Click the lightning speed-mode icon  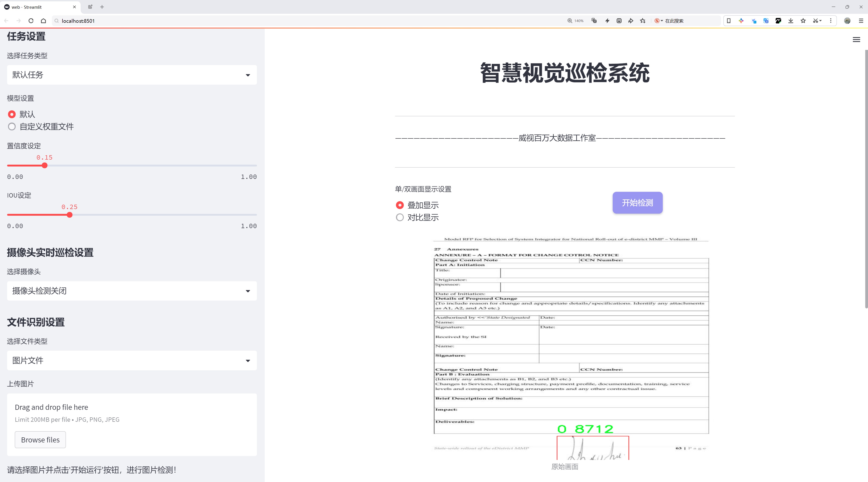607,21
